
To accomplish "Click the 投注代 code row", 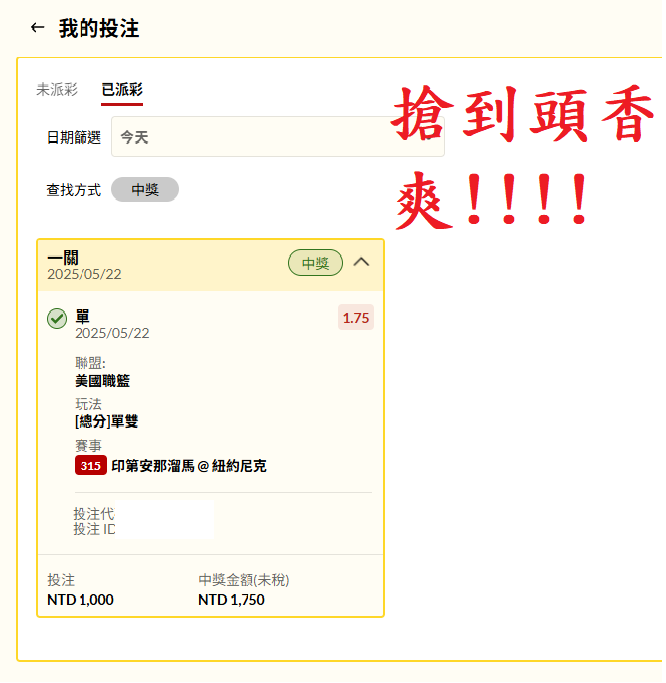I will (x=94, y=514).
